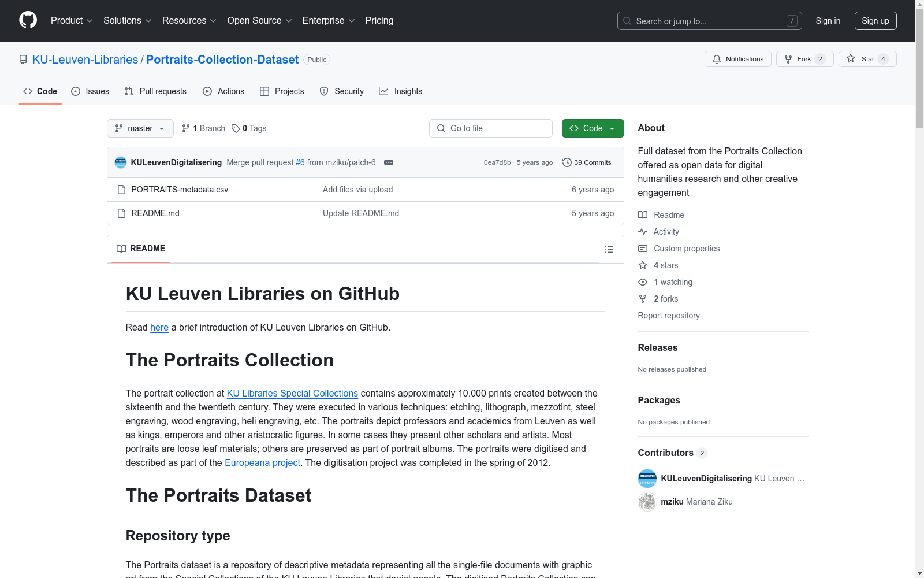Screen dimensions: 924x578
Task: Open the GitHub homepage logo
Action: click(28, 20)
